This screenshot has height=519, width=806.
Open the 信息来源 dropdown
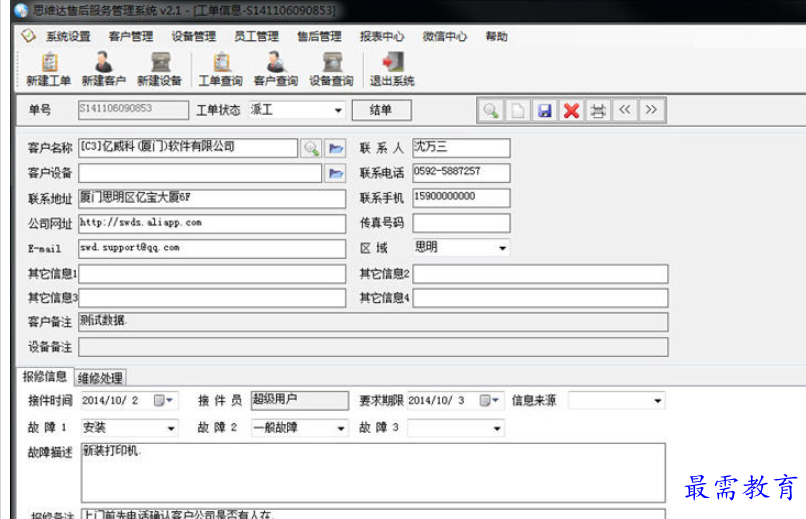pos(657,401)
